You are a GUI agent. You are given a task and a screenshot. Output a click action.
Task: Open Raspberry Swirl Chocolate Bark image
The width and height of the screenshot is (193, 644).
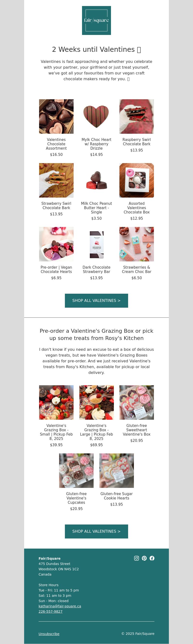pyautogui.click(x=137, y=117)
